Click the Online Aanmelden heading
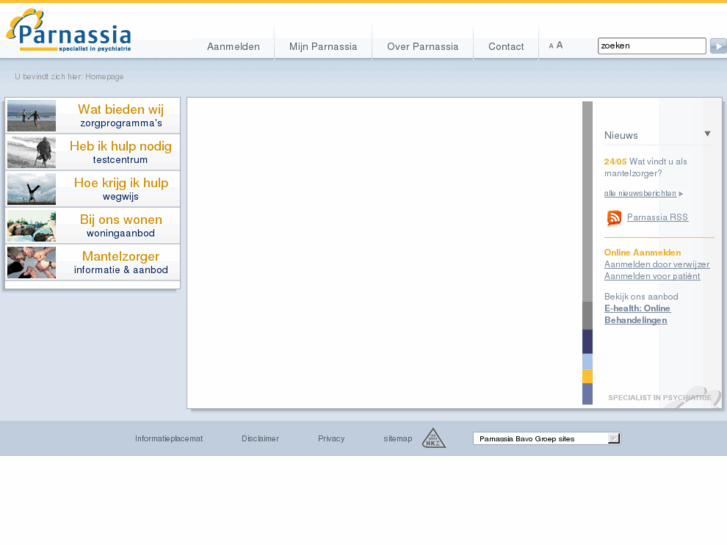This screenshot has width=727, height=545. 642,252
